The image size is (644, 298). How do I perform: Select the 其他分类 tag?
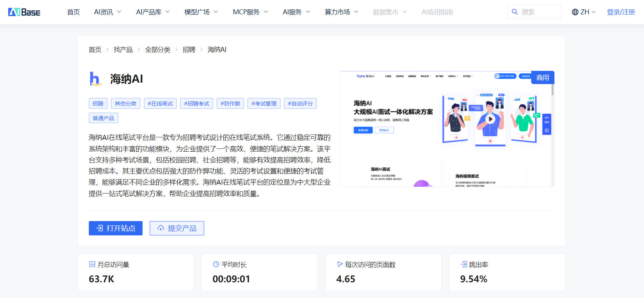(x=126, y=103)
